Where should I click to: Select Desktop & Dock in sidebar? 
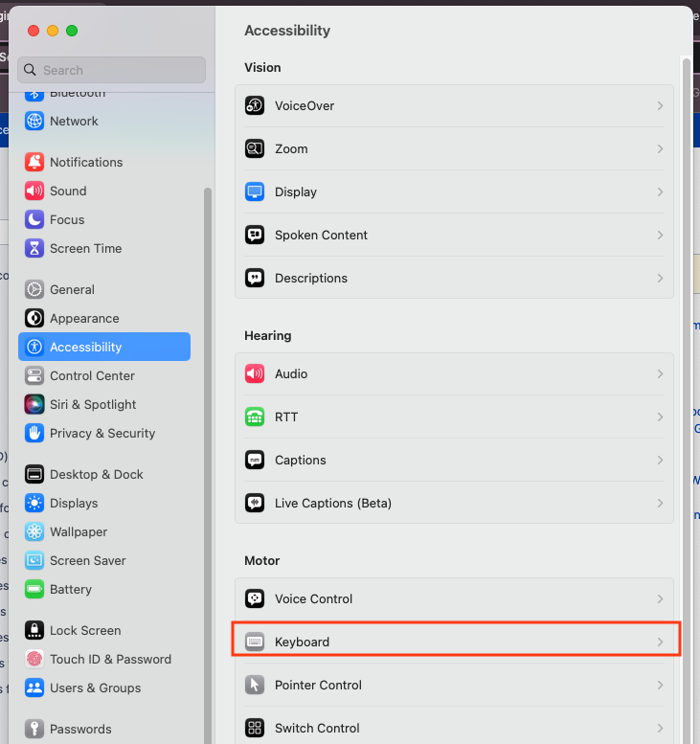96,474
